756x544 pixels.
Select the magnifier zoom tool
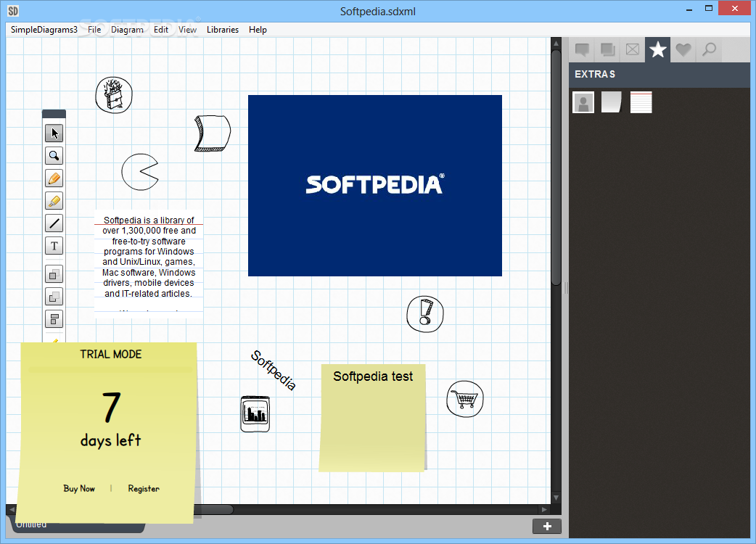(x=54, y=156)
